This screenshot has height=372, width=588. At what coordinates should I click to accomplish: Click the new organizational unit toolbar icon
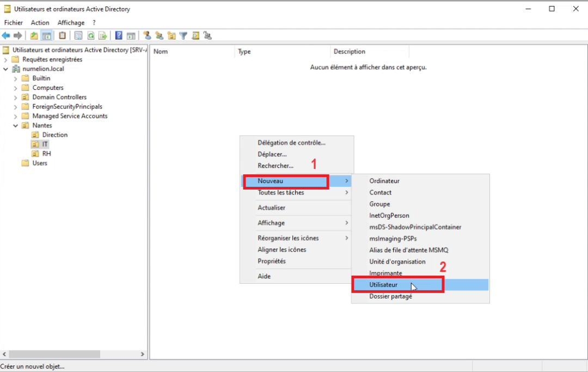coord(171,35)
